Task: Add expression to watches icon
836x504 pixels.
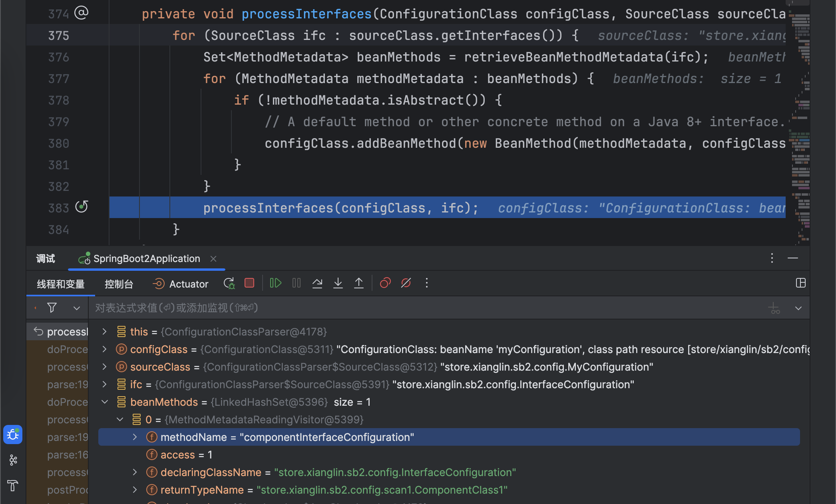Action: click(774, 308)
